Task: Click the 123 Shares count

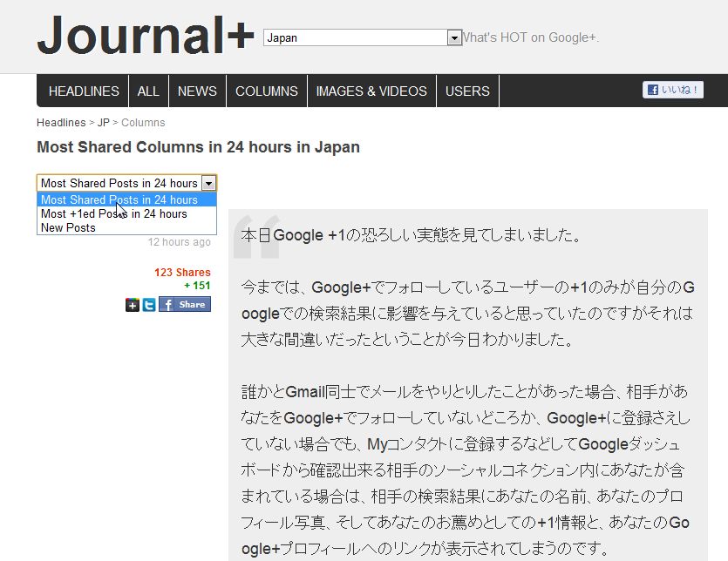Action: coord(182,273)
